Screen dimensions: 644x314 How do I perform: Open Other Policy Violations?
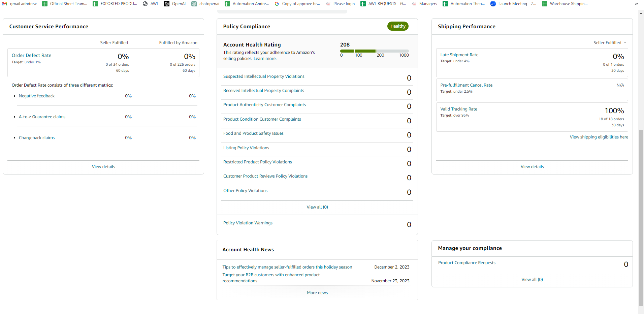click(x=246, y=191)
